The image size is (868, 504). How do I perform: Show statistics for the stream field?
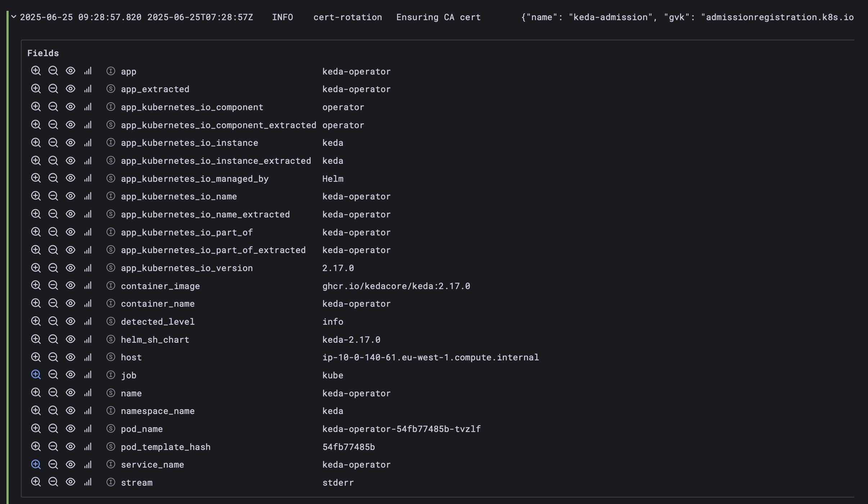tap(88, 482)
